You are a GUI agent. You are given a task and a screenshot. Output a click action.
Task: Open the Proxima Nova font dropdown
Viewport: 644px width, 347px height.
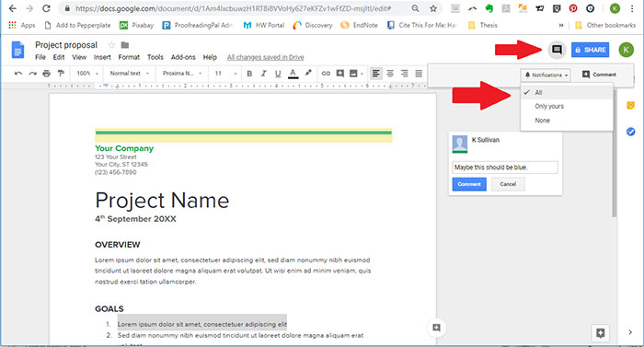[182, 74]
